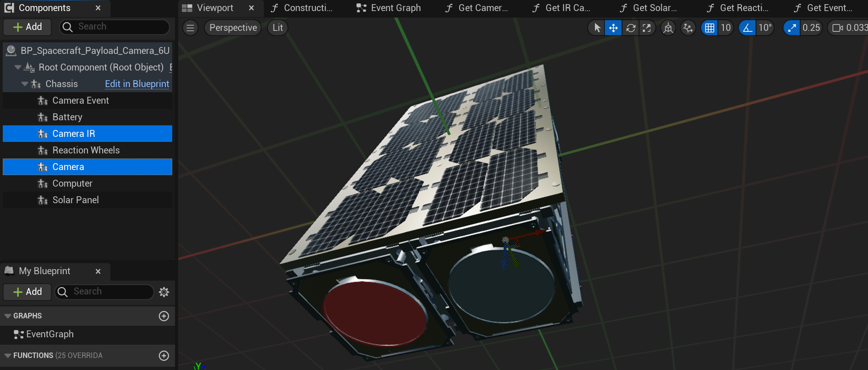Screen dimensions: 868x370
Task: Select the Scale tool
Action: click(647, 28)
